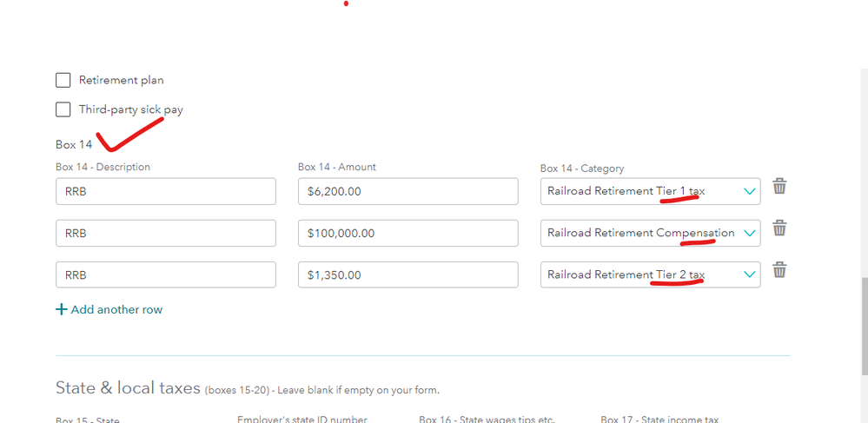
Task: Delete the Tier 1 tax row
Action: (x=780, y=187)
